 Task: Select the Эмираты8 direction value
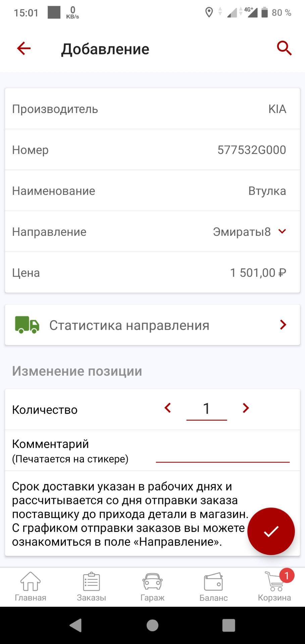[242, 232]
